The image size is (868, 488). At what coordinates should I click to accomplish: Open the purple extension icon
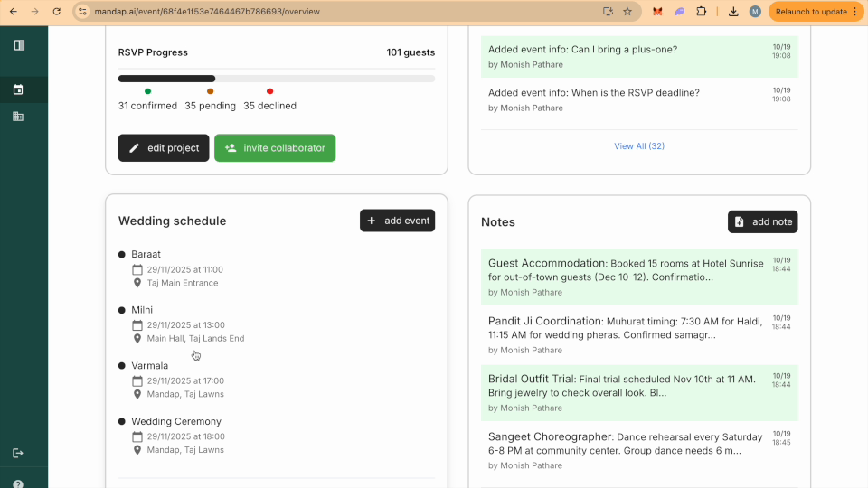tap(679, 12)
